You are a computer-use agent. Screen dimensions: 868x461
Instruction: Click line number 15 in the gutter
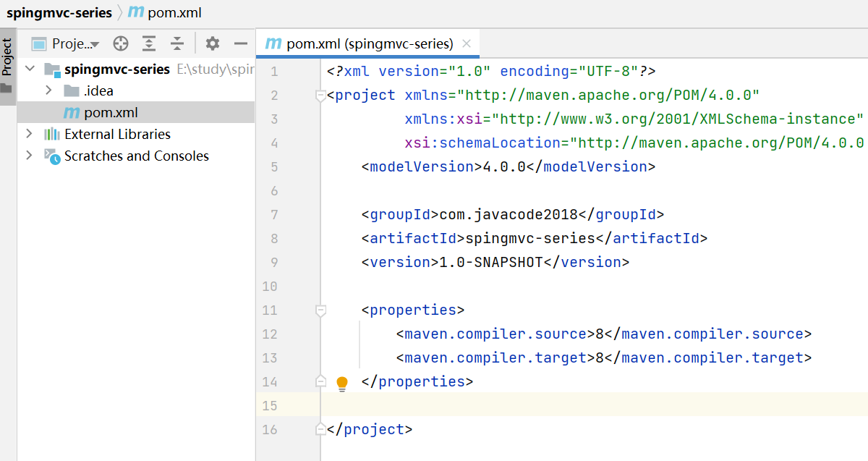click(269, 405)
